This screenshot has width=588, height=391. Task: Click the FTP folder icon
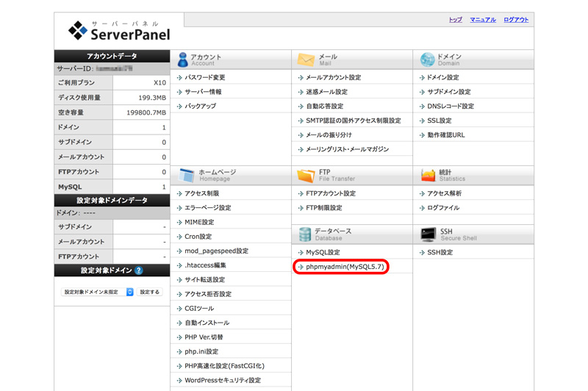click(306, 176)
